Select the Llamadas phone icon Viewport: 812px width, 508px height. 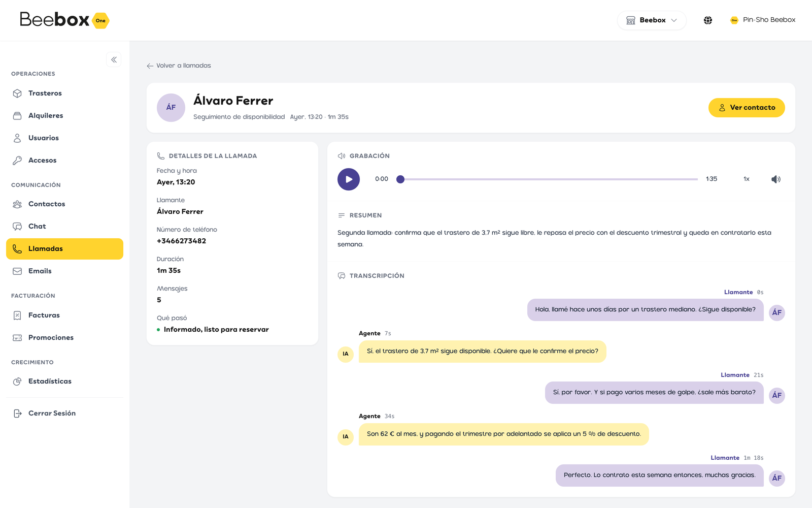point(17,249)
